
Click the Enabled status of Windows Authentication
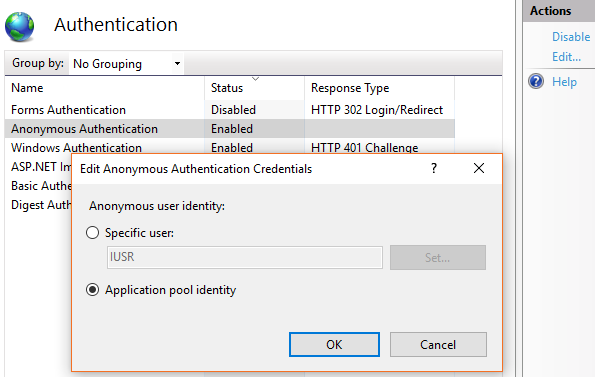pos(232,148)
